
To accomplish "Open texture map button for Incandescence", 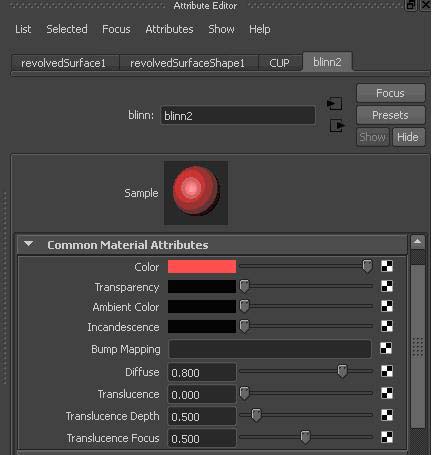I will pos(387,326).
